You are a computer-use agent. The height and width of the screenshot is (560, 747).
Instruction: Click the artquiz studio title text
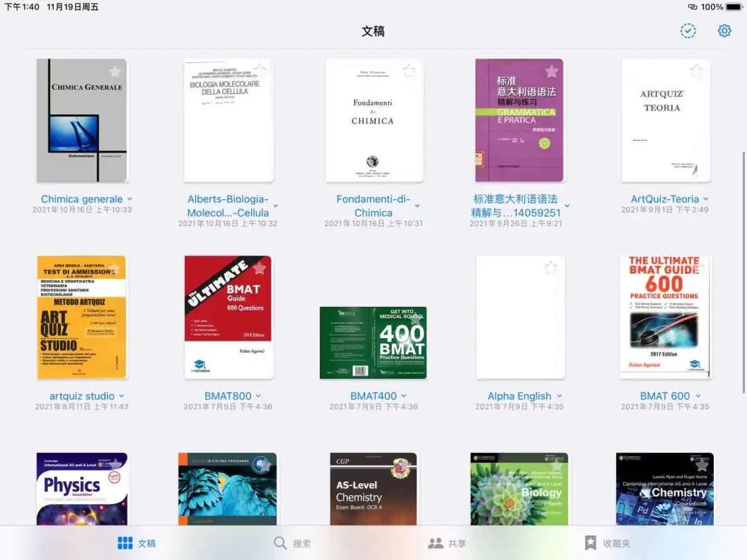[x=82, y=396]
